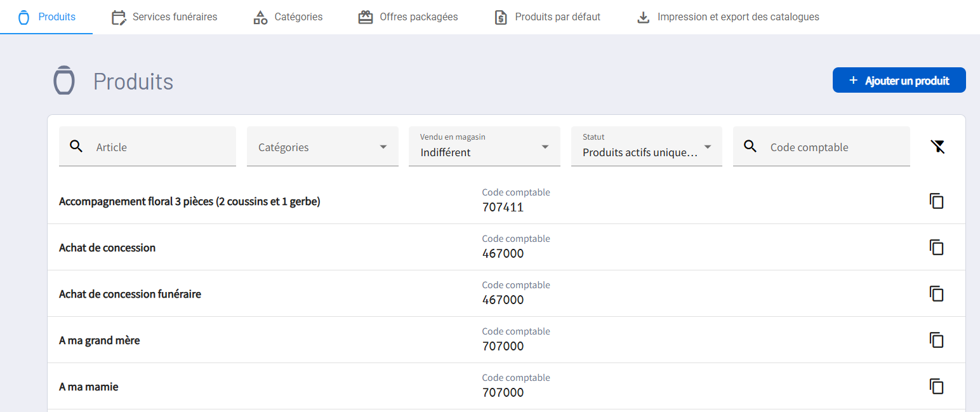Image resolution: width=980 pixels, height=412 pixels.
Task: Click copy icon for A ma mamie
Action: pyautogui.click(x=936, y=387)
